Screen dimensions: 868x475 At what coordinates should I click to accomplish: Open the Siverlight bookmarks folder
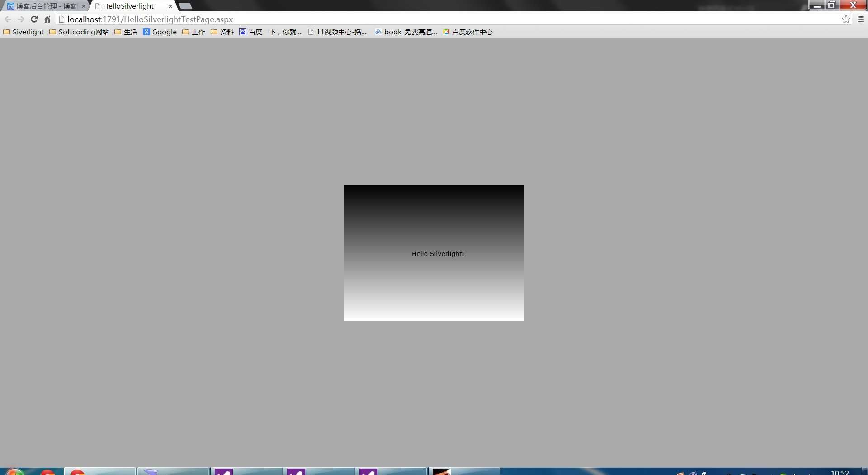click(x=24, y=32)
